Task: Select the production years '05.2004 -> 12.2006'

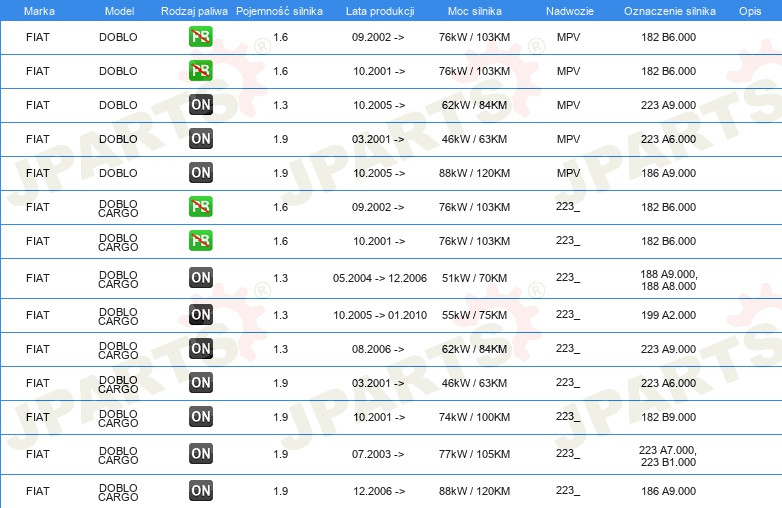Action: (x=380, y=278)
